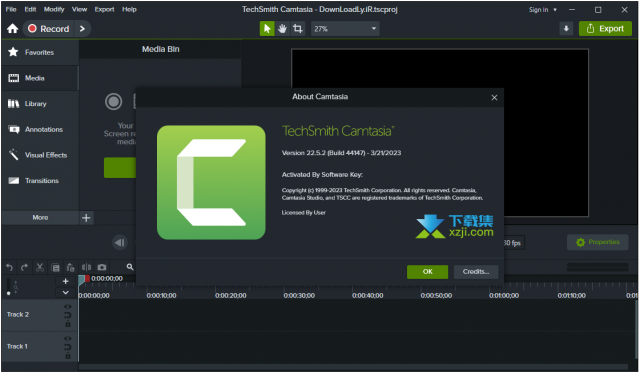The width and height of the screenshot is (640, 373).
Task: Click the Properties gear button
Action: (x=598, y=242)
